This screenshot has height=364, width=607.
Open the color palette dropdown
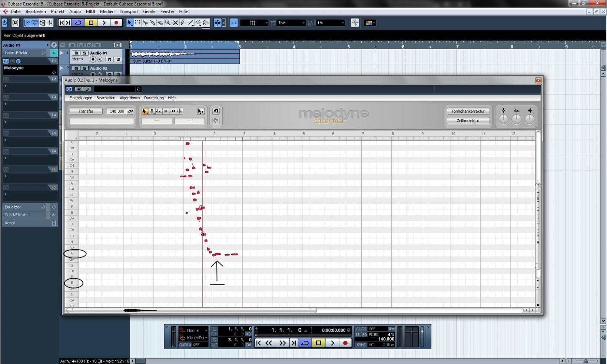pyautogui.click(x=370, y=23)
